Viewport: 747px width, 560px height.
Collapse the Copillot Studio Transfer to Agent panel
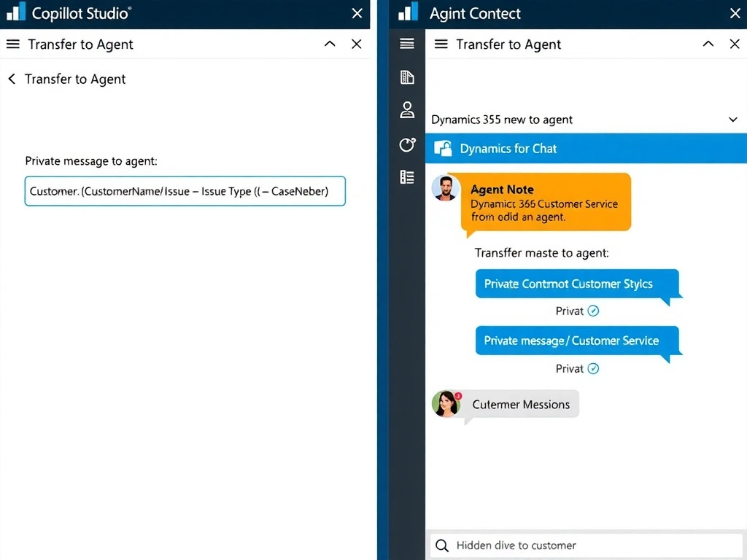click(330, 44)
